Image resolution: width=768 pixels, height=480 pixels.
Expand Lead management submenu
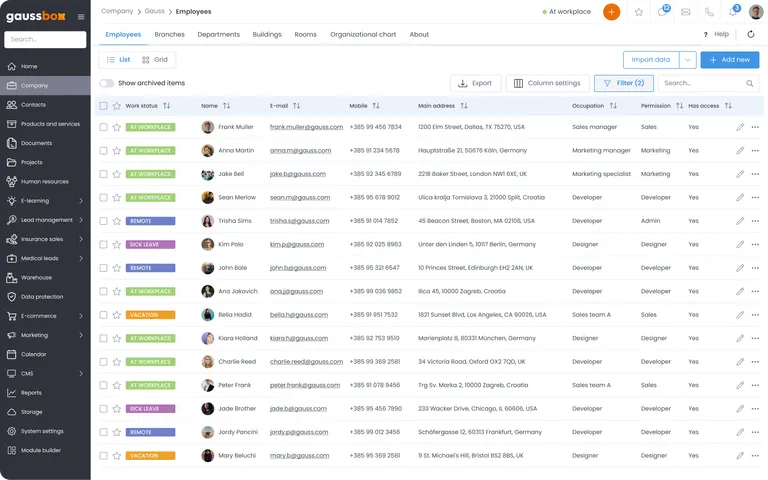(x=81, y=220)
